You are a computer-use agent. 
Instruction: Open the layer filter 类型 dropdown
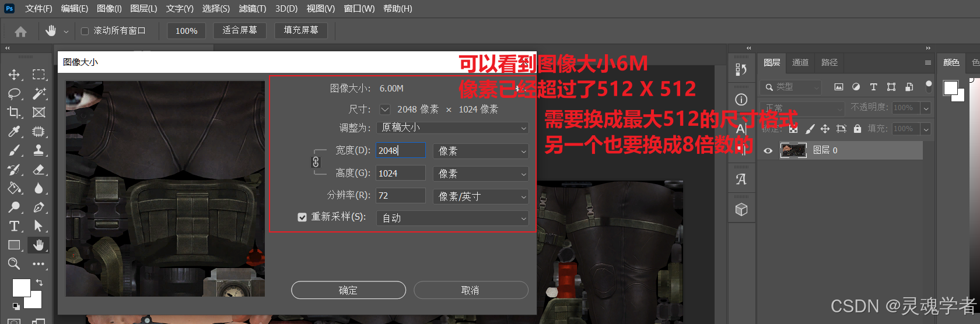click(x=792, y=87)
